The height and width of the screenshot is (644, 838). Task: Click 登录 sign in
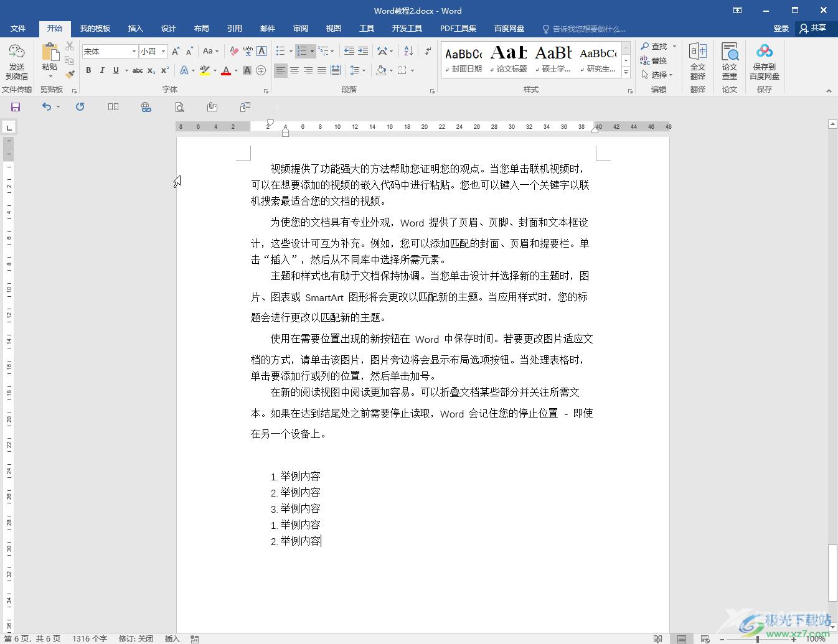[x=781, y=29]
